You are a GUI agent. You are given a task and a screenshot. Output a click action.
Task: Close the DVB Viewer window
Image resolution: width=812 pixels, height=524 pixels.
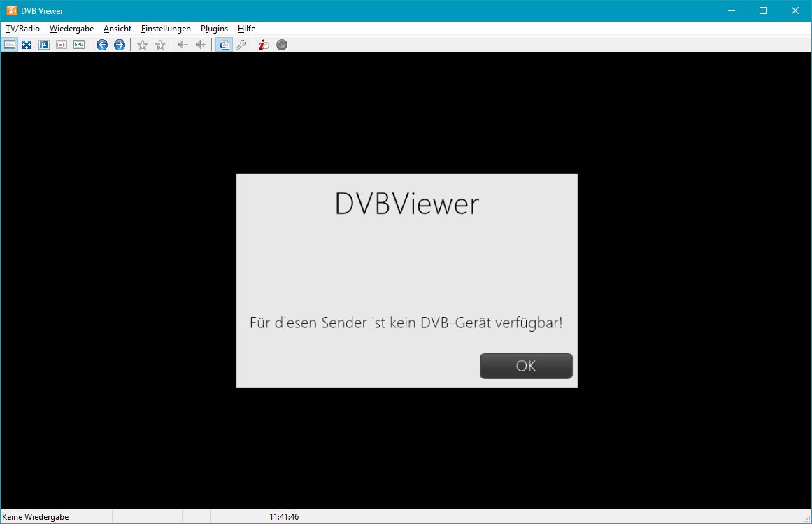pyautogui.click(x=795, y=10)
